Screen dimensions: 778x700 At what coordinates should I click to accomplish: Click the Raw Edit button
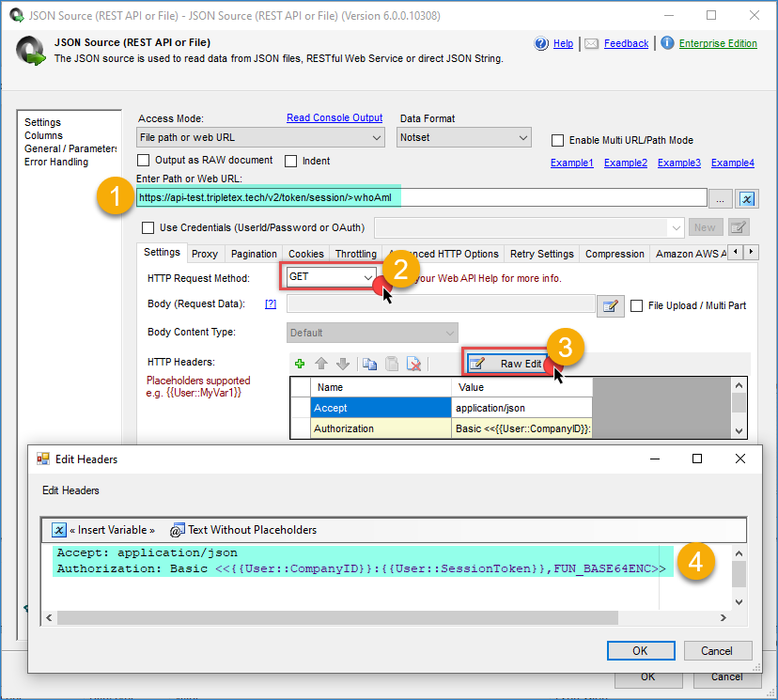[x=509, y=364]
